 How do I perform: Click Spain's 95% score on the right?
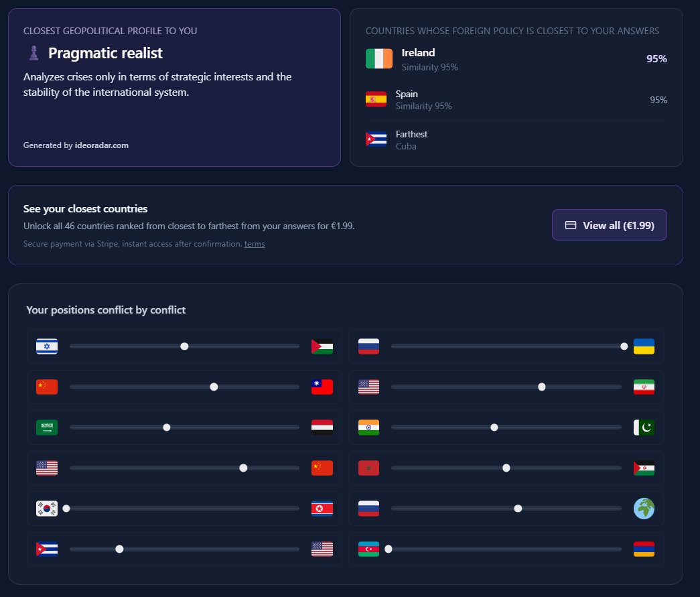(x=658, y=100)
